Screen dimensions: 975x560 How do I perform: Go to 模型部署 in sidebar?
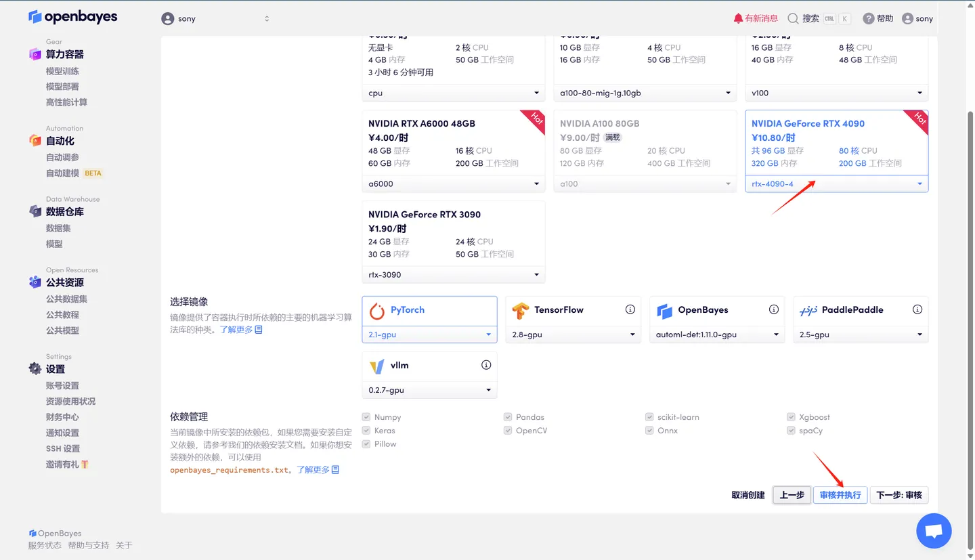62,87
